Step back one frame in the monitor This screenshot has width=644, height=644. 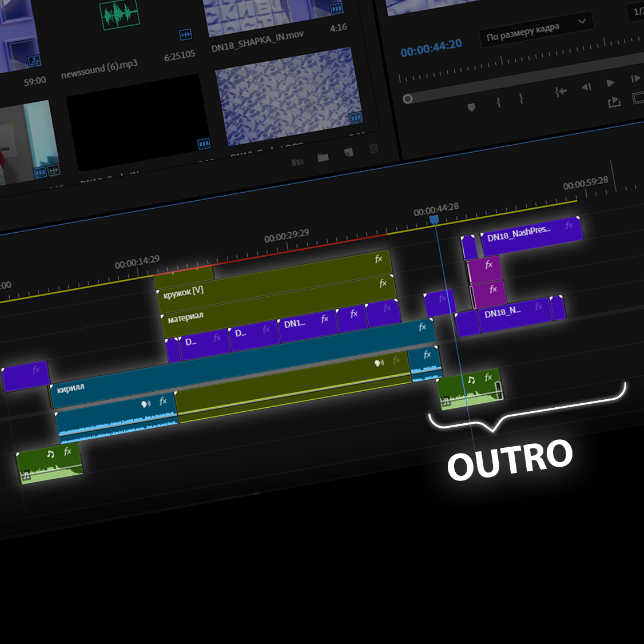coord(586,87)
